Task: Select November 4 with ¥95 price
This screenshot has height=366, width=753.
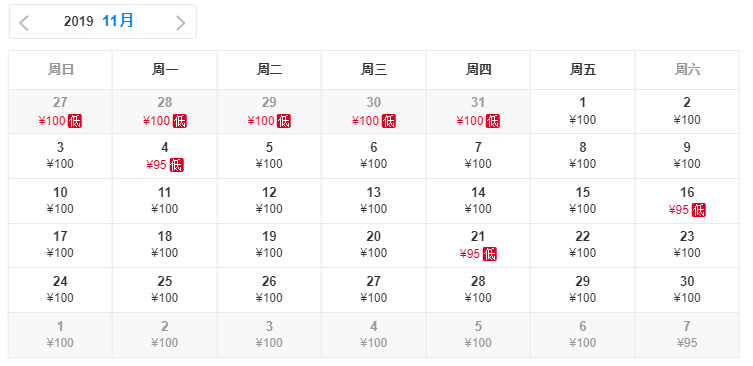Action: [x=165, y=156]
